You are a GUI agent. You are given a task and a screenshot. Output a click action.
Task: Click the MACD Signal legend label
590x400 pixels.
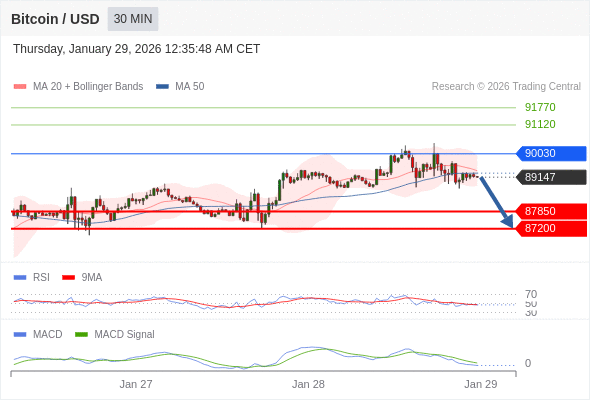(125, 335)
